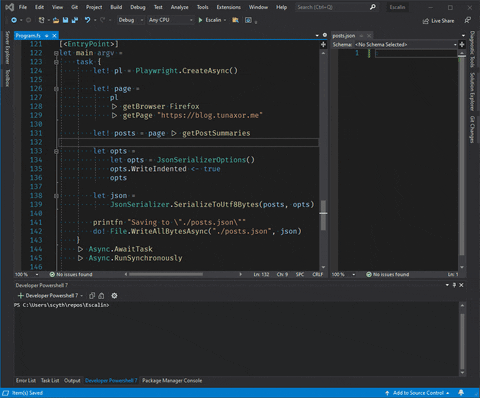Image resolution: width=480 pixels, height=398 pixels.
Task: Open the Solution Explorer side tab
Action: coord(472,92)
